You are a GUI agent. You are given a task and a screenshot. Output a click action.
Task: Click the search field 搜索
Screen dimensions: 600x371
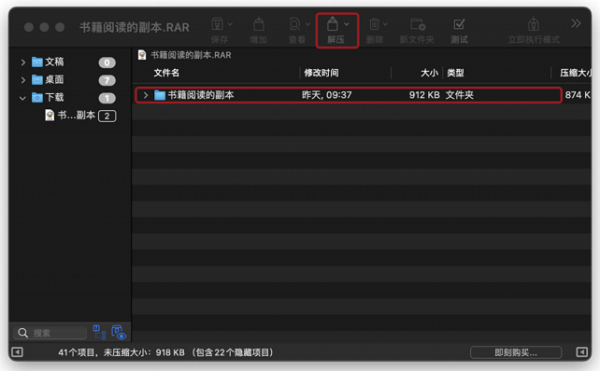click(51, 333)
